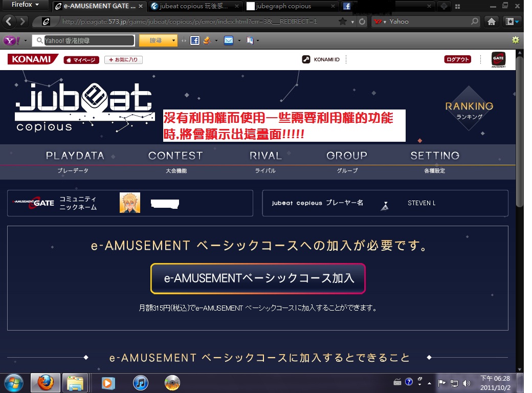Click Firefox in the Windows taskbar
Image resolution: width=532 pixels, height=393 pixels.
pyautogui.click(x=46, y=383)
